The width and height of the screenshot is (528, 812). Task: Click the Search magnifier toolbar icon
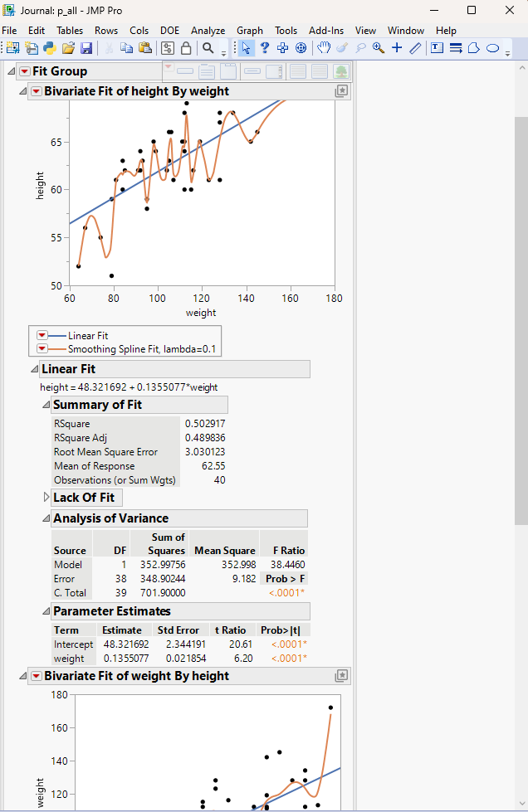click(208, 48)
